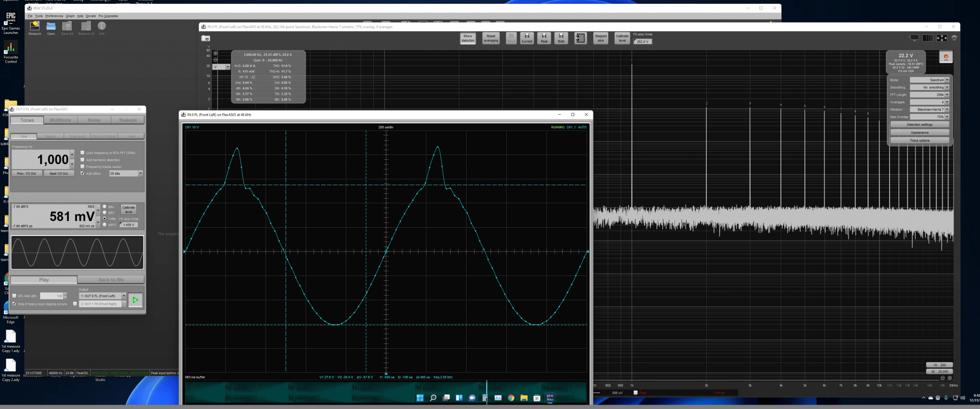
Task: Select dBu level unit radio button
Action: coord(105,207)
